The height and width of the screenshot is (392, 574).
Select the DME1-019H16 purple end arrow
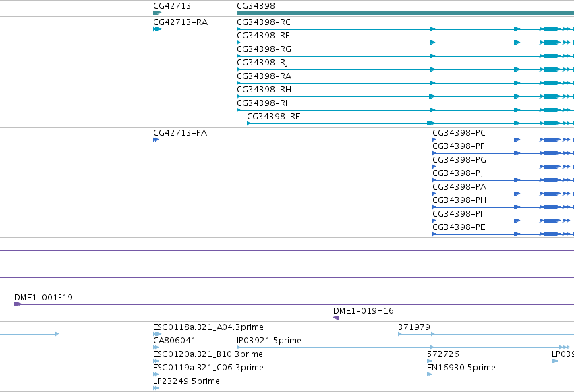336,318
